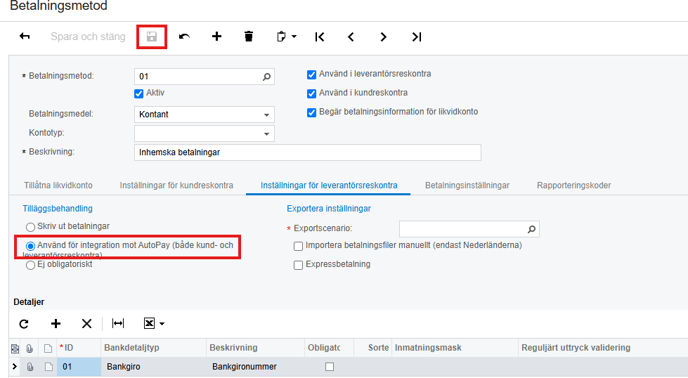This screenshot has height=378, width=688.
Task: Switch to Inställningar för kundreskontra tab
Action: tap(176, 185)
